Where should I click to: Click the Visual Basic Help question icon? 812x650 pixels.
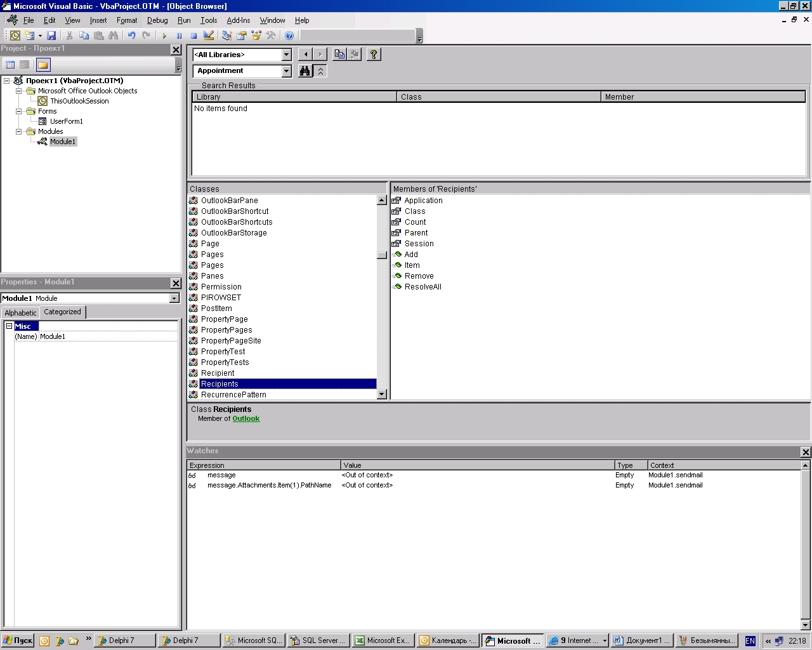[x=289, y=36]
